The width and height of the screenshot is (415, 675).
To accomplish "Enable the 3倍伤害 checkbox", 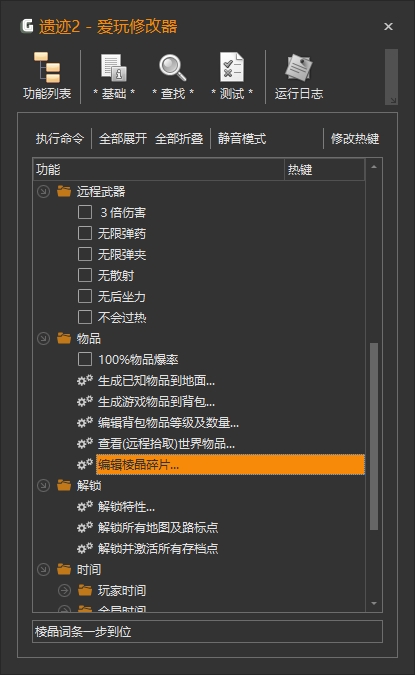I will (x=85, y=212).
